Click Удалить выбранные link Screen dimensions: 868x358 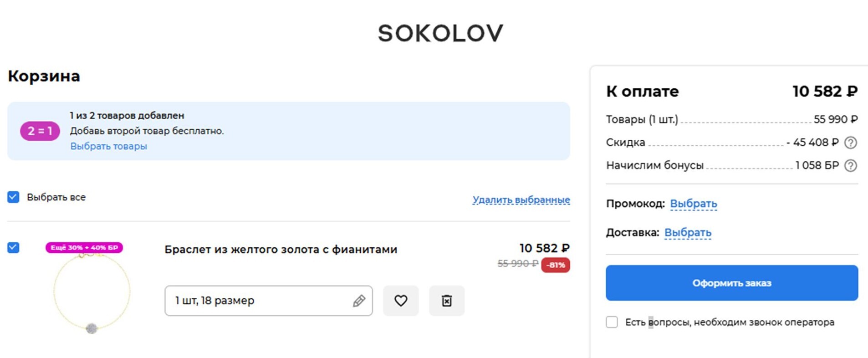click(521, 199)
